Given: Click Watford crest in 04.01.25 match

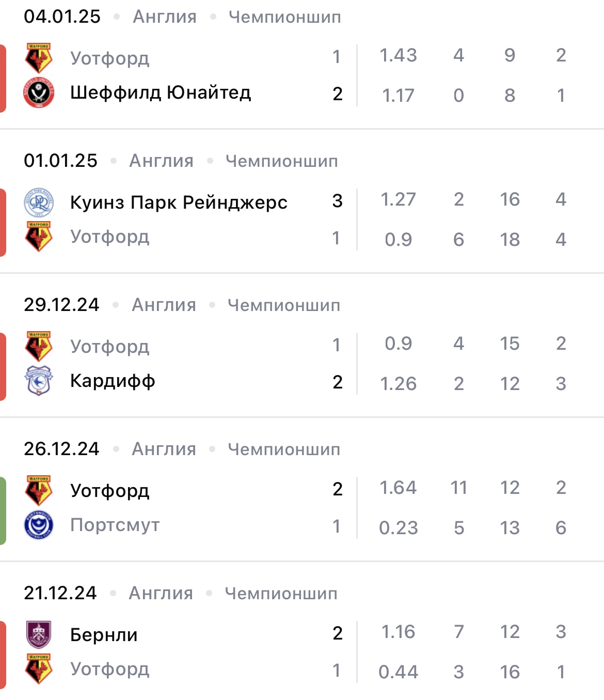Looking at the screenshot, I should [x=39, y=58].
